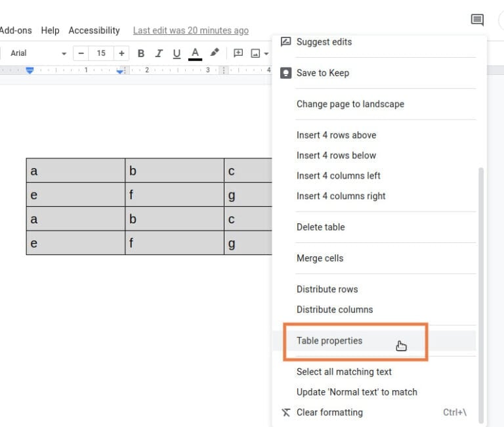Decrease font size with minus button
504x427 pixels.
coord(81,53)
